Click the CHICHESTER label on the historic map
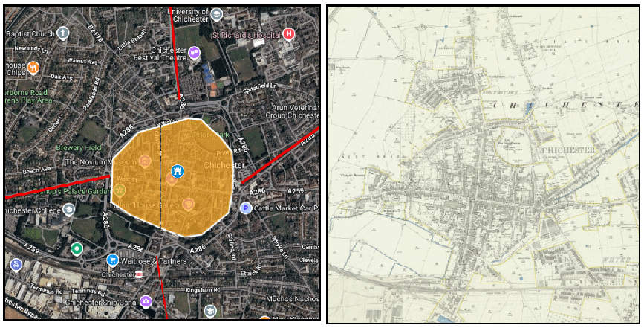Viewport: 644px width, 328px height. pyautogui.click(x=568, y=150)
